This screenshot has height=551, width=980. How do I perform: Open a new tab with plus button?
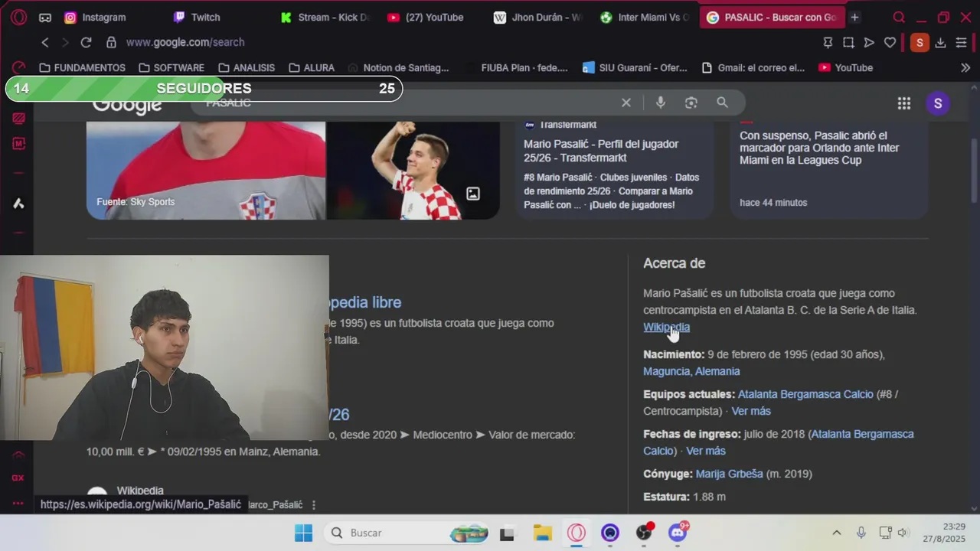(x=854, y=17)
